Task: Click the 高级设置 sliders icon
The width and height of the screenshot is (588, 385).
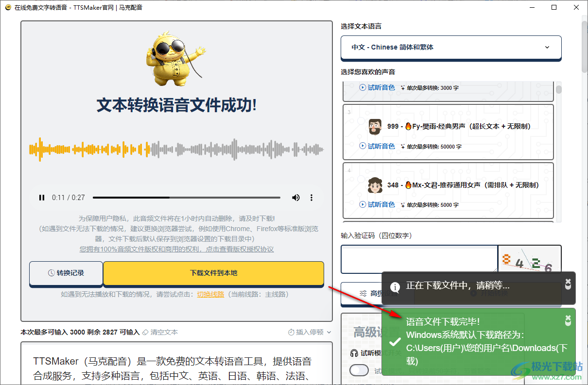Action: 363,293
